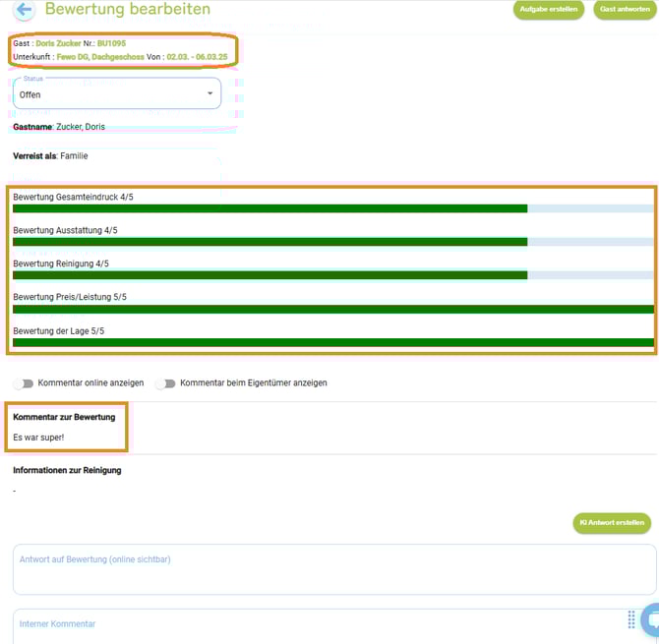Click KI Antwort erstellen button
659x644 pixels.
pyautogui.click(x=612, y=523)
